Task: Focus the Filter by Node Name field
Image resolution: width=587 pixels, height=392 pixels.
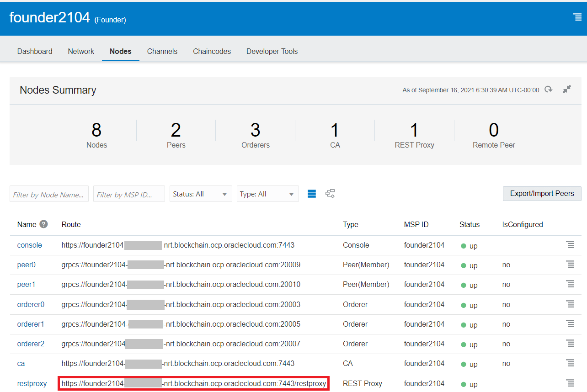Action: [49, 194]
